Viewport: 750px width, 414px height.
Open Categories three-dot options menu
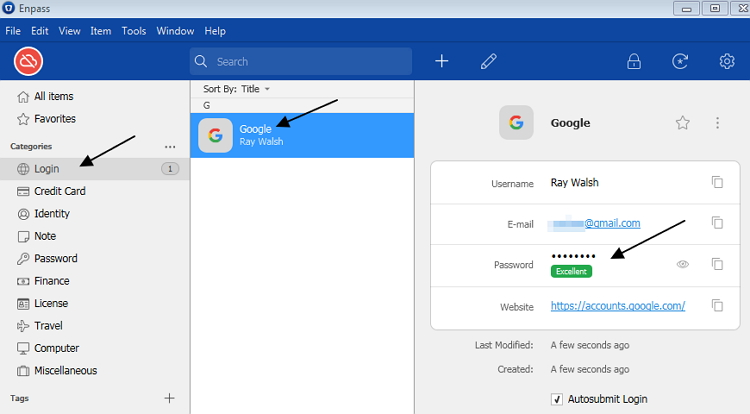(170, 146)
